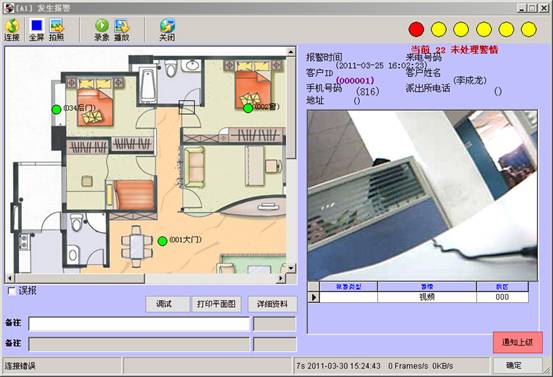Switch to full screen with 全屏 icon
This screenshot has height=377, width=553.
pyautogui.click(x=37, y=30)
